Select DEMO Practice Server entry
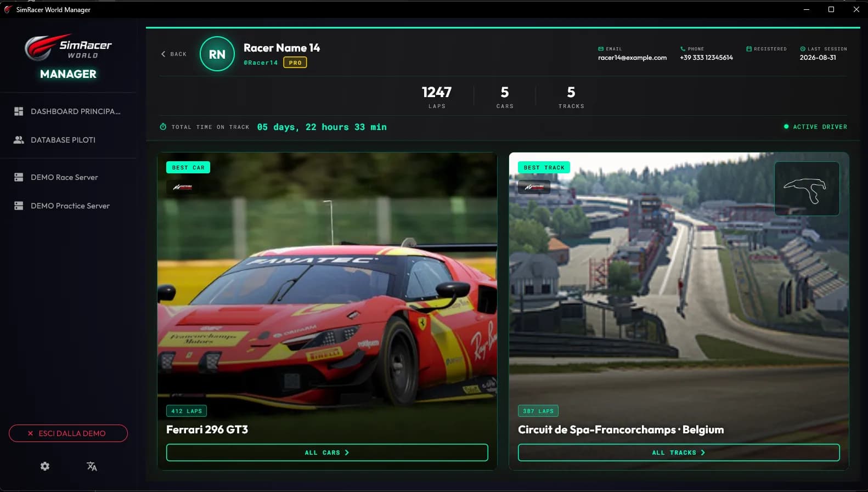Screen dimensions: 868x492 coord(68,206)
